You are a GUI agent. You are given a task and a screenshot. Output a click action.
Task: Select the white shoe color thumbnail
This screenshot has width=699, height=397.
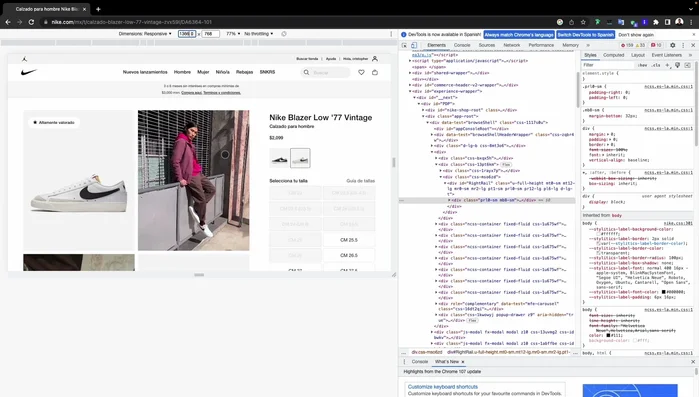click(300, 158)
